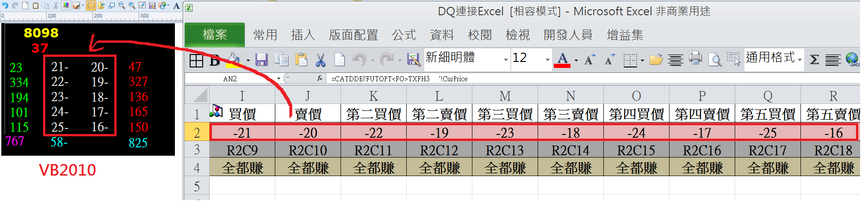The image size is (868, 201).
Task: Click the redo arrow in the capture tool toolbar
Action: point(15,6)
